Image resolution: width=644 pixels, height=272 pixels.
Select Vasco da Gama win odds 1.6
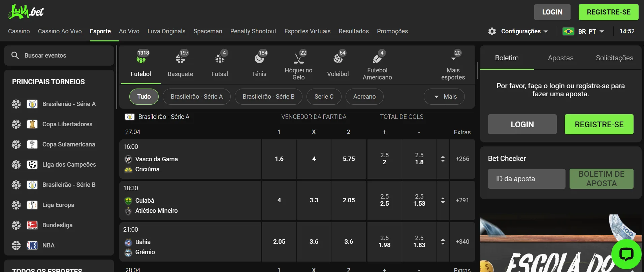pyautogui.click(x=279, y=159)
